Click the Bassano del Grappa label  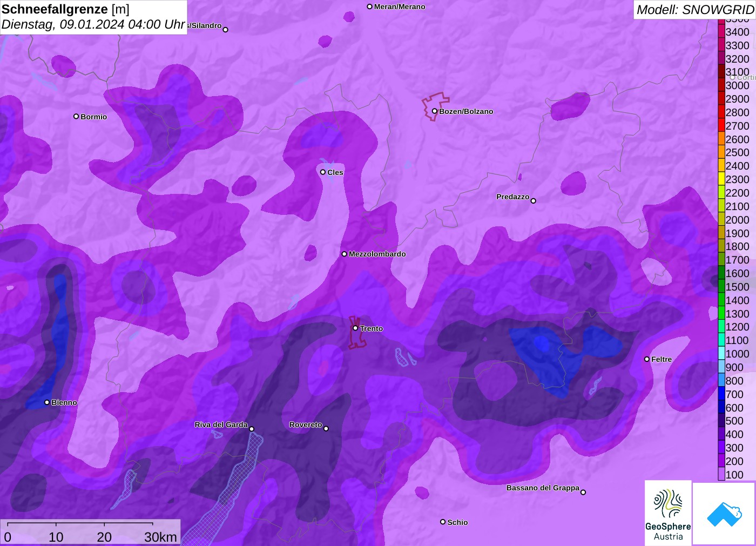[x=543, y=488]
